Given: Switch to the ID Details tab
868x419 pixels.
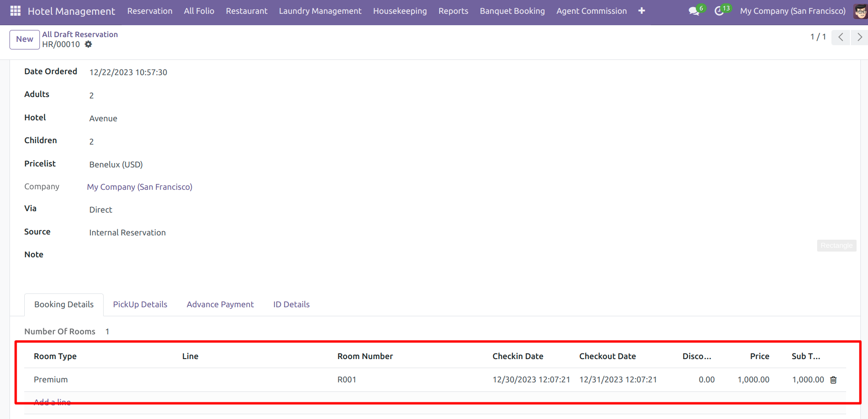Looking at the screenshot, I should coord(291,304).
